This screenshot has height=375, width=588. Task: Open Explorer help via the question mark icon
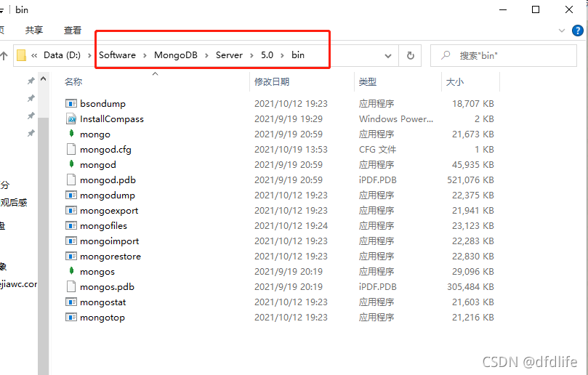coord(578,31)
